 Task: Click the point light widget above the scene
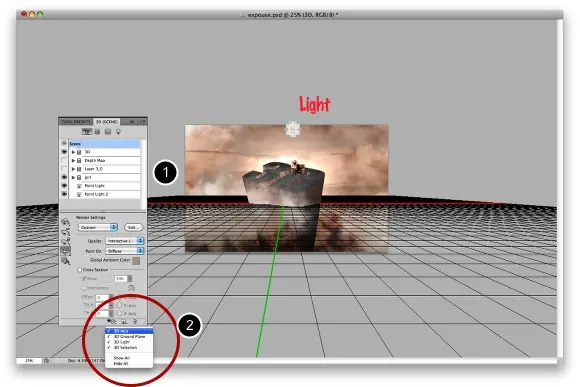(x=293, y=129)
